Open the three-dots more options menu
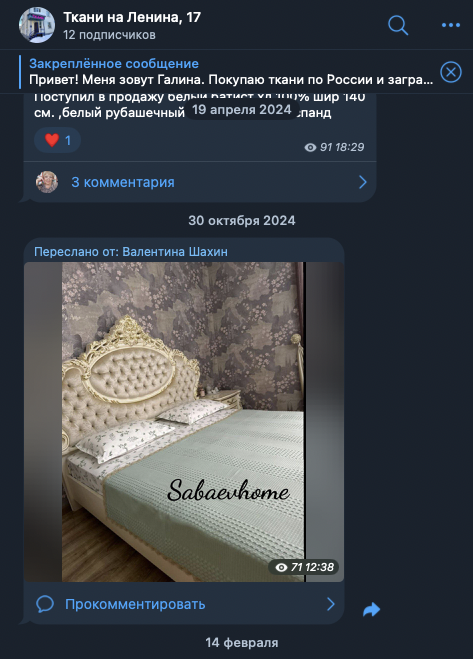 tap(451, 25)
